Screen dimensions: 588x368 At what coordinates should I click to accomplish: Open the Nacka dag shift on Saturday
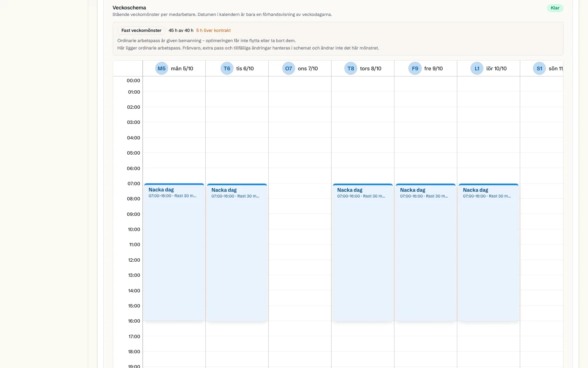[x=488, y=252]
